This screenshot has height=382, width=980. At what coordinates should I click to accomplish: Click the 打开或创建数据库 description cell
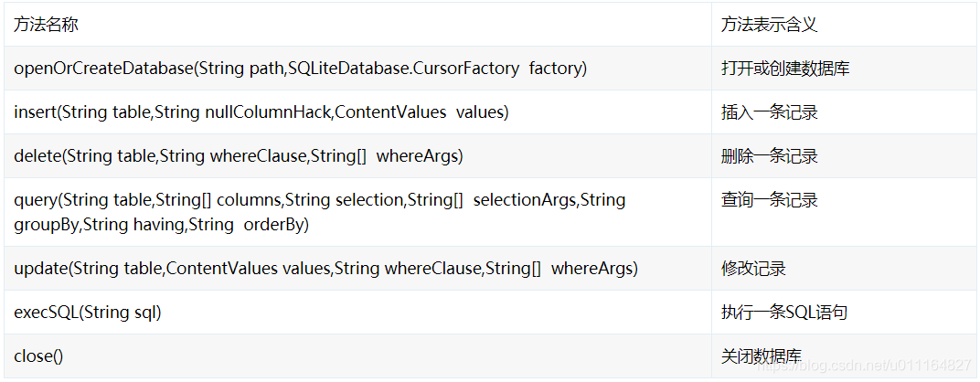pos(786,69)
